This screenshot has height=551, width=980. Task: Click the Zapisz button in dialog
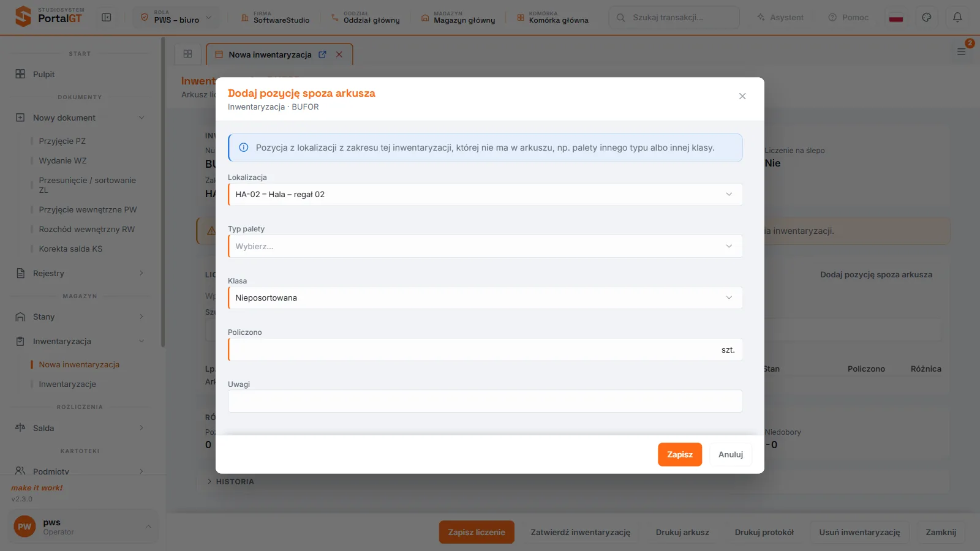[680, 454]
